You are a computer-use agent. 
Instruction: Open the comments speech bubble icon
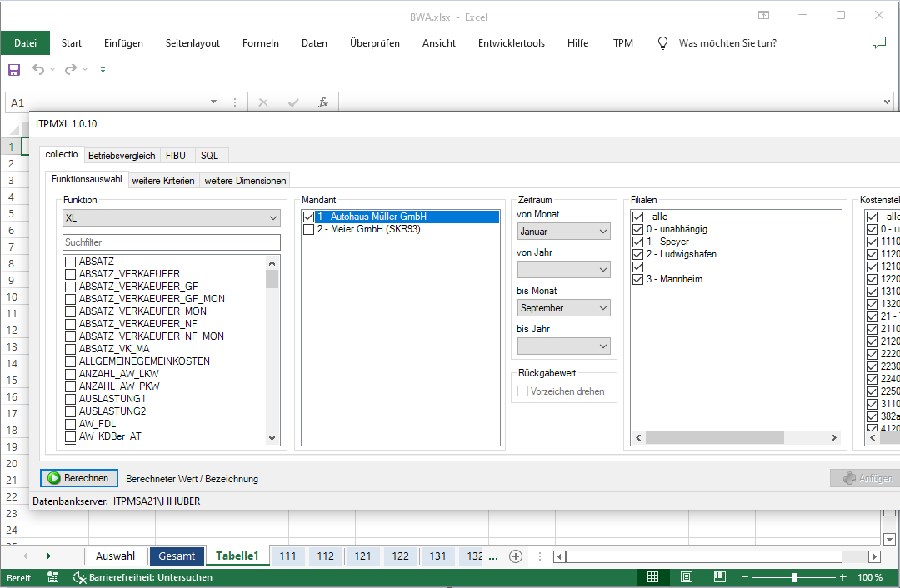[x=878, y=43]
